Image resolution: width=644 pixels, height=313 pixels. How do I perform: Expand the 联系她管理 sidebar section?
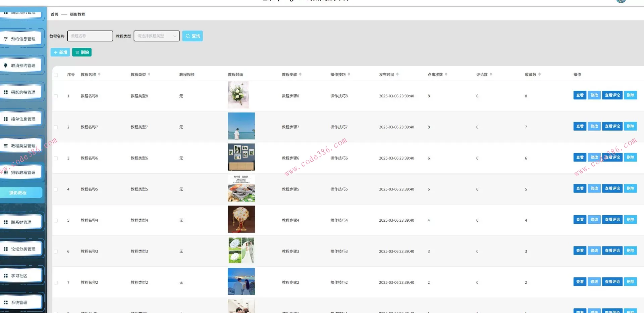[x=21, y=222]
